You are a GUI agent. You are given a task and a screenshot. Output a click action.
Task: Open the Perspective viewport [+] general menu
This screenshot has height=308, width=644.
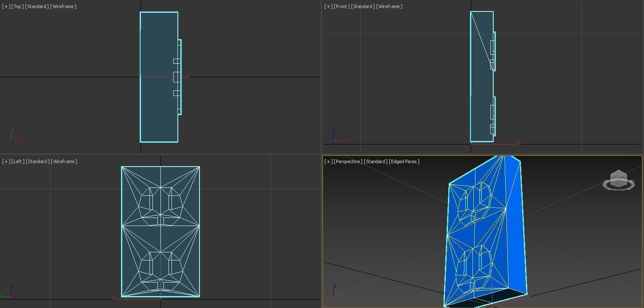[328, 161]
